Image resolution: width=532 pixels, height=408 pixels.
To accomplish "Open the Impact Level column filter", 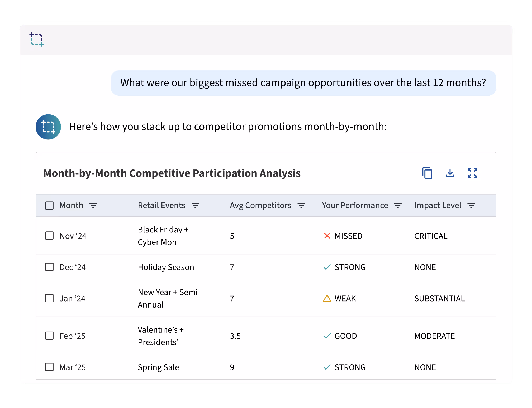I will pos(471,205).
